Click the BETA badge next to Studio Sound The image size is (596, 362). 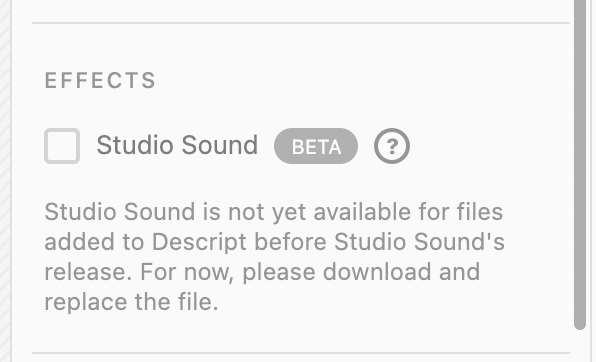pos(315,146)
